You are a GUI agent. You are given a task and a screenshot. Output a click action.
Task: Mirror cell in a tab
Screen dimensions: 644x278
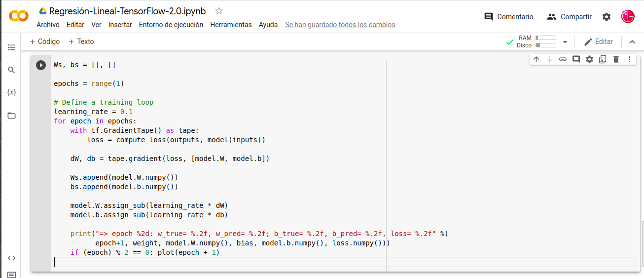(x=603, y=59)
